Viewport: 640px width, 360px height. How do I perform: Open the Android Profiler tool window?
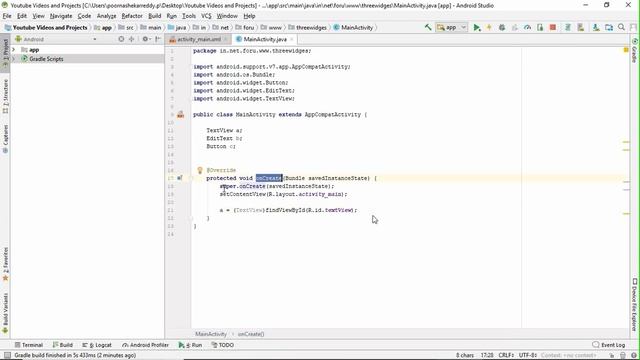point(145,345)
